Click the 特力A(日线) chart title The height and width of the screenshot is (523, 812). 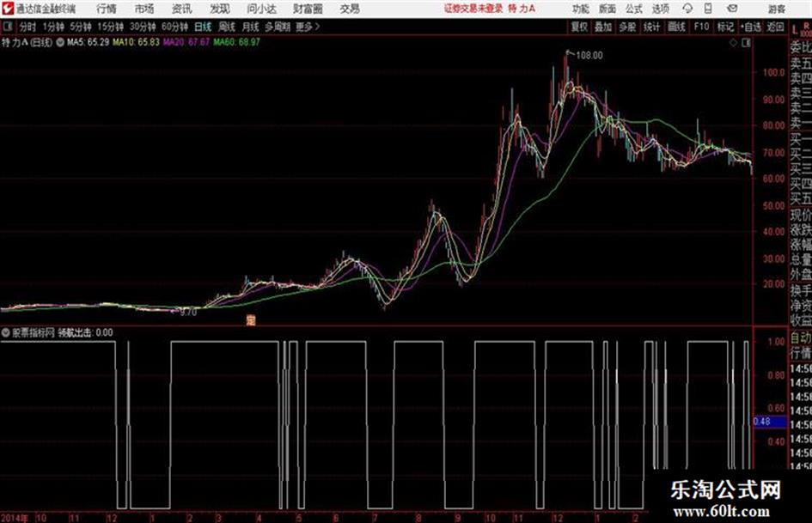pos(27,42)
